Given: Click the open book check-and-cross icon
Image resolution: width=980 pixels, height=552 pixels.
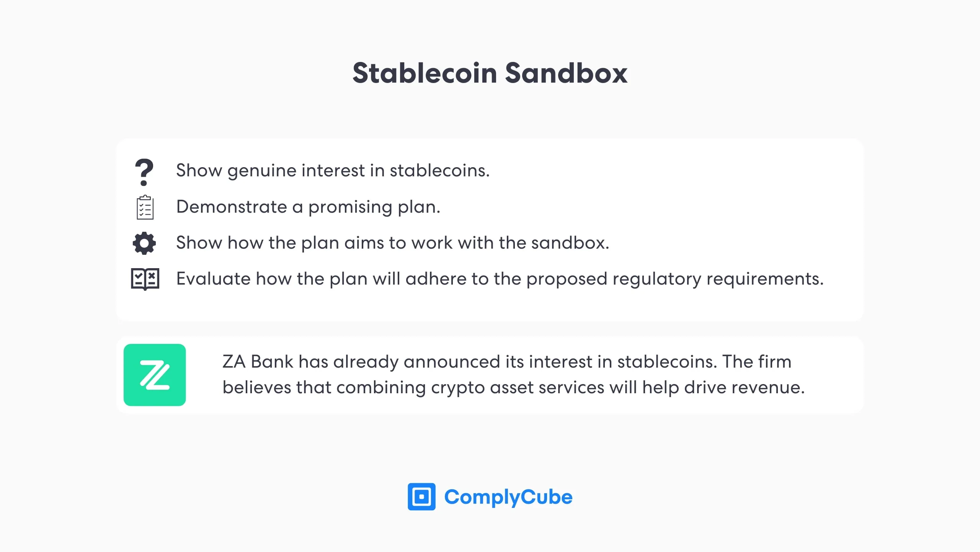Looking at the screenshot, I should 145,278.
